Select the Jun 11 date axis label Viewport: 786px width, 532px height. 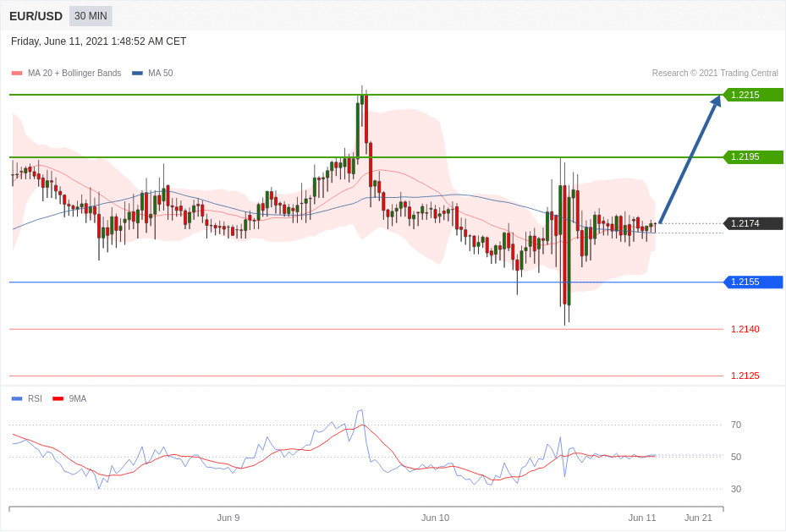pyautogui.click(x=642, y=518)
